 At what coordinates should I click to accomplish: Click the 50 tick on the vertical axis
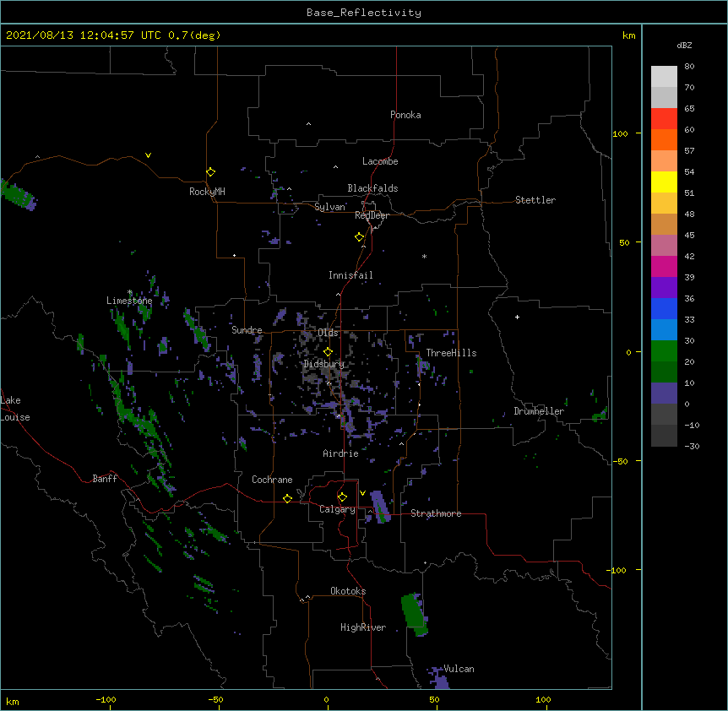click(x=624, y=242)
